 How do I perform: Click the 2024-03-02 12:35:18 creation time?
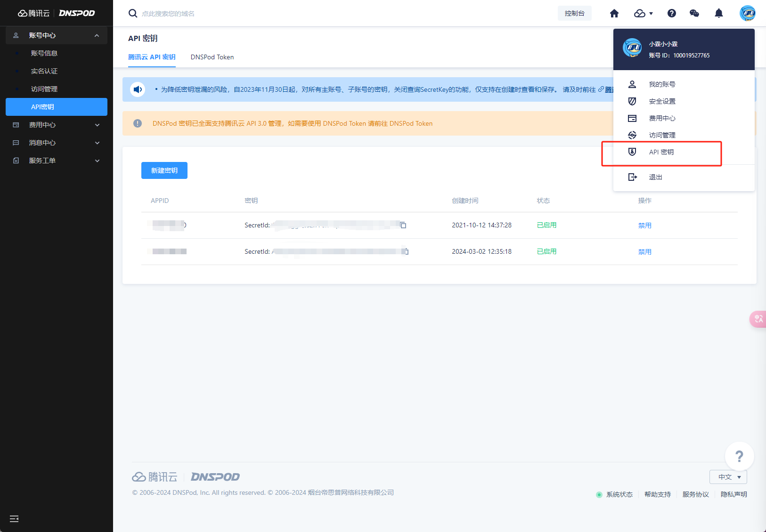pos(481,251)
